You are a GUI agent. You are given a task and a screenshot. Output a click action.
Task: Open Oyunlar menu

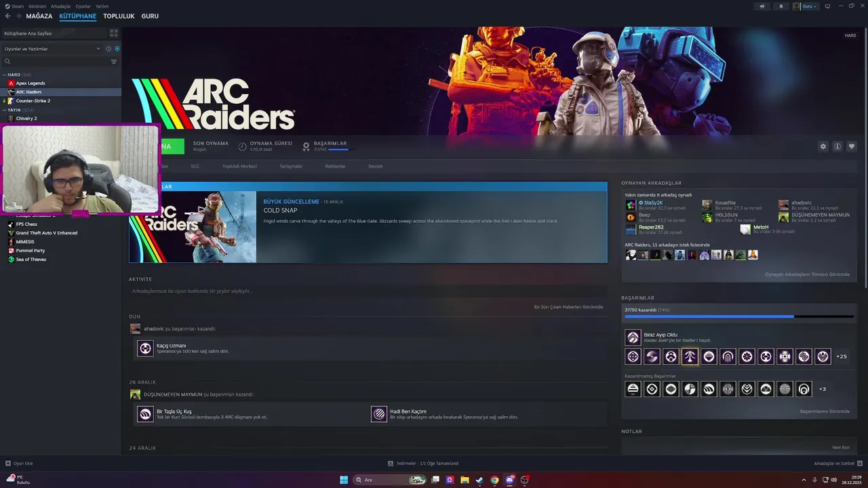(x=83, y=6)
